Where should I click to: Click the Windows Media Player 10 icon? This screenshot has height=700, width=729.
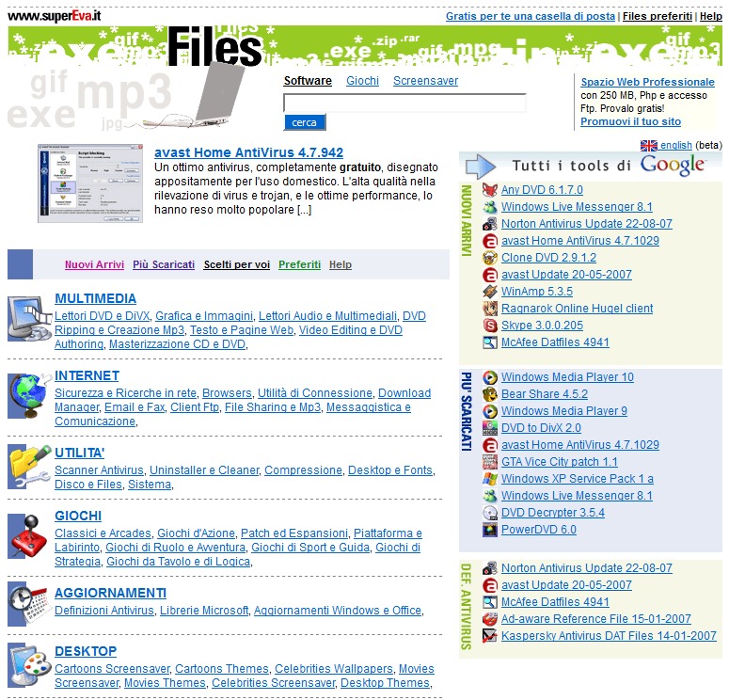pos(489,377)
